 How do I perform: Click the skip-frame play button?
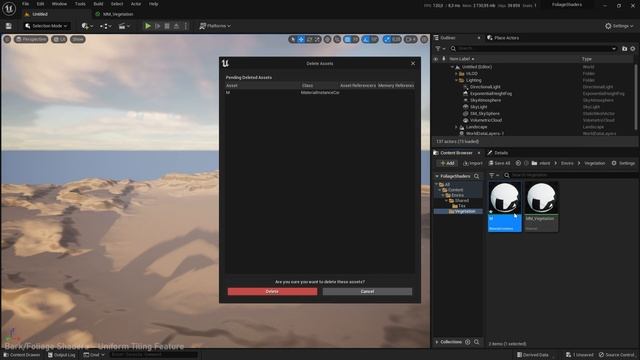coord(158,26)
